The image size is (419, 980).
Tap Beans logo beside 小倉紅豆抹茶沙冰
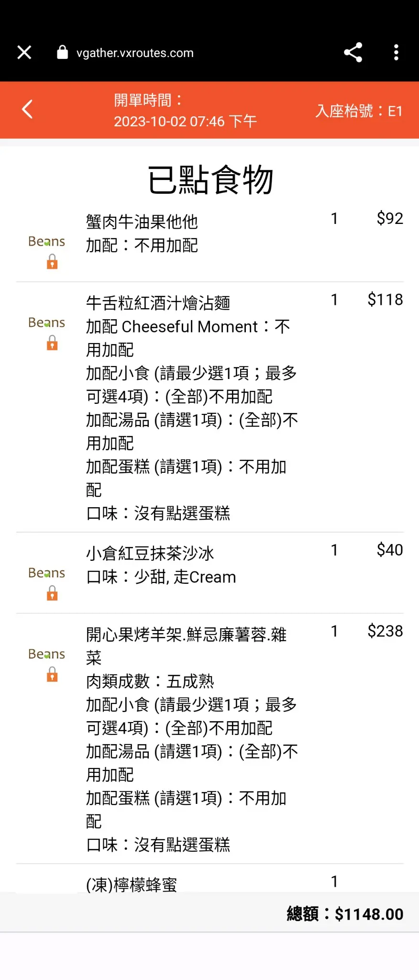coord(46,573)
